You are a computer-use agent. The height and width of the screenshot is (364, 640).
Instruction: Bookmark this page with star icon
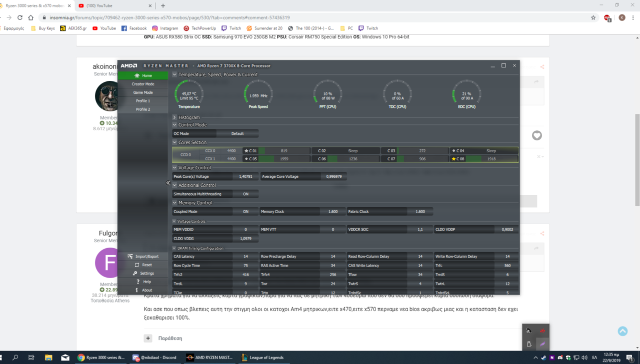click(x=593, y=17)
